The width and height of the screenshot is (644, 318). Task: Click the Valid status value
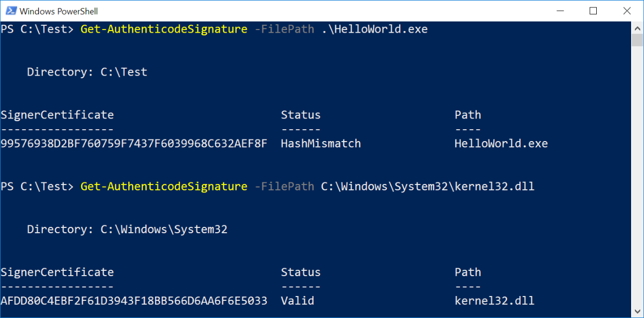pos(297,301)
